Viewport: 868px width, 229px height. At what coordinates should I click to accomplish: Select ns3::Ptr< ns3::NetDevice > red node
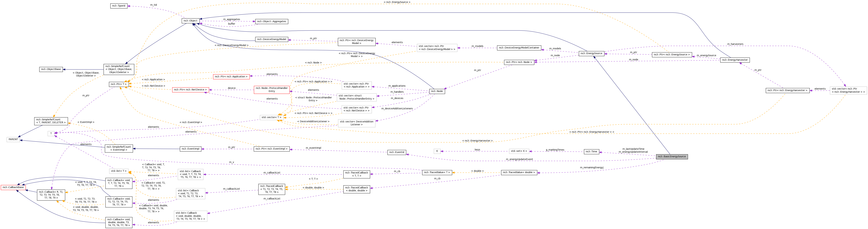tap(190, 90)
